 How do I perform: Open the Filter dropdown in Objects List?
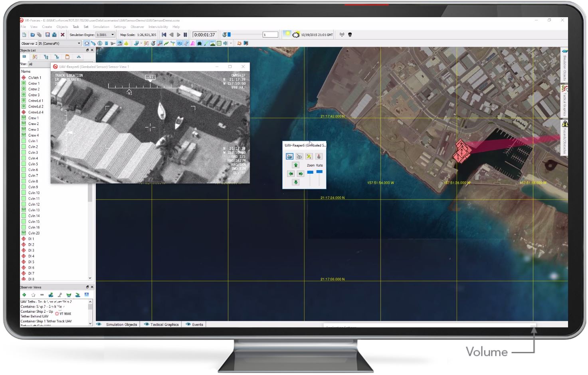pos(60,64)
